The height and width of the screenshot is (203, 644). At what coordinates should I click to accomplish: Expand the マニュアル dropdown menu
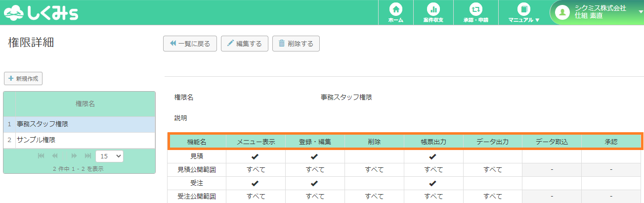pyautogui.click(x=524, y=12)
